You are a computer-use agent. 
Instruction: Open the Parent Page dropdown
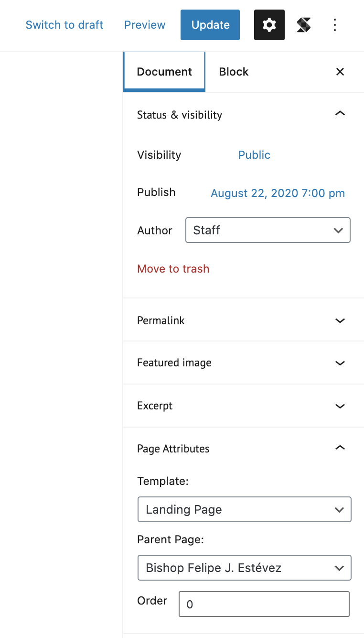[x=244, y=568]
